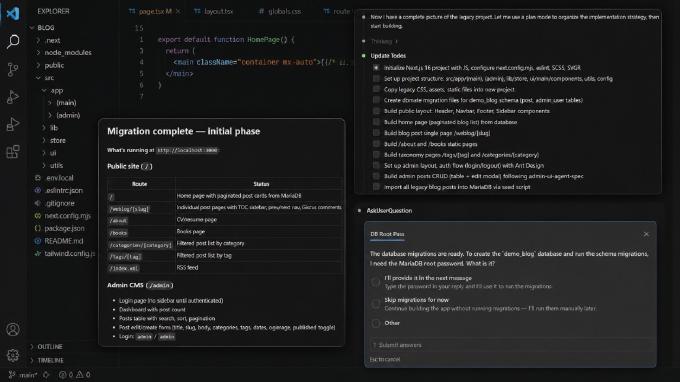The width and height of the screenshot is (680, 382).
Task: Check the "Build blog post single page" todo
Action: (376, 133)
